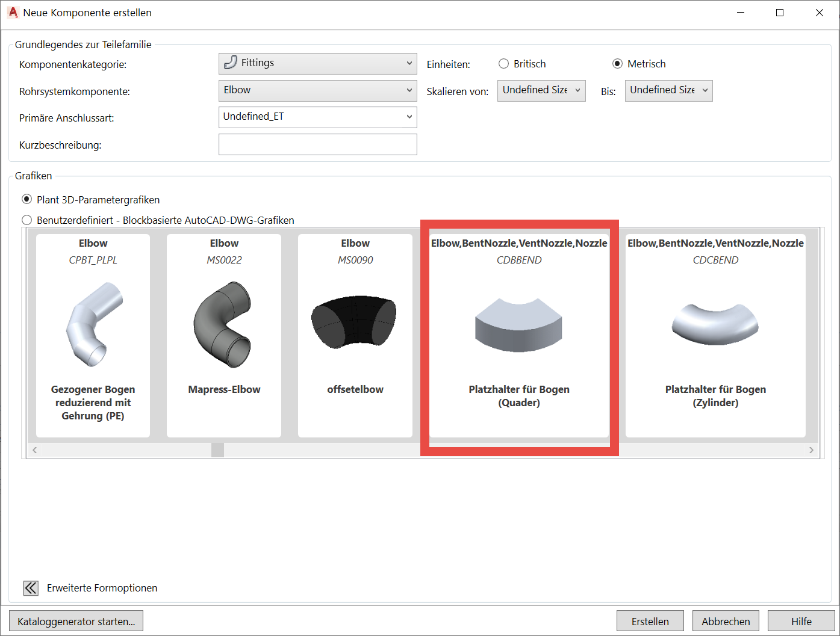This screenshot has height=636, width=840.
Task: Open the Bis Undefined Size dropdown
Action: [704, 90]
